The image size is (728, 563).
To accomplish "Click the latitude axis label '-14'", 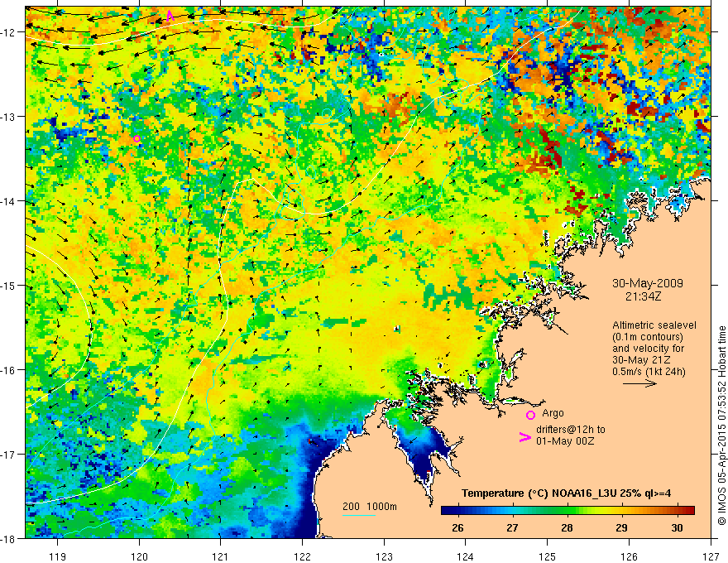I will click(x=8, y=201).
